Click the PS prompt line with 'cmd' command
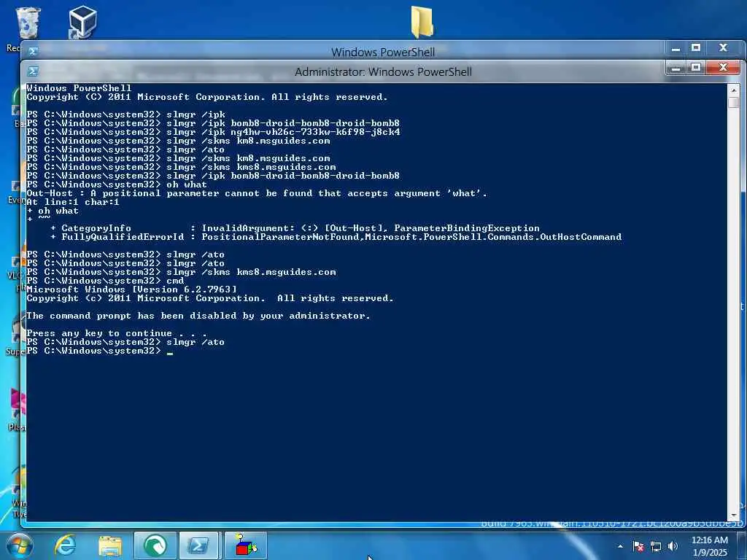 [105, 281]
